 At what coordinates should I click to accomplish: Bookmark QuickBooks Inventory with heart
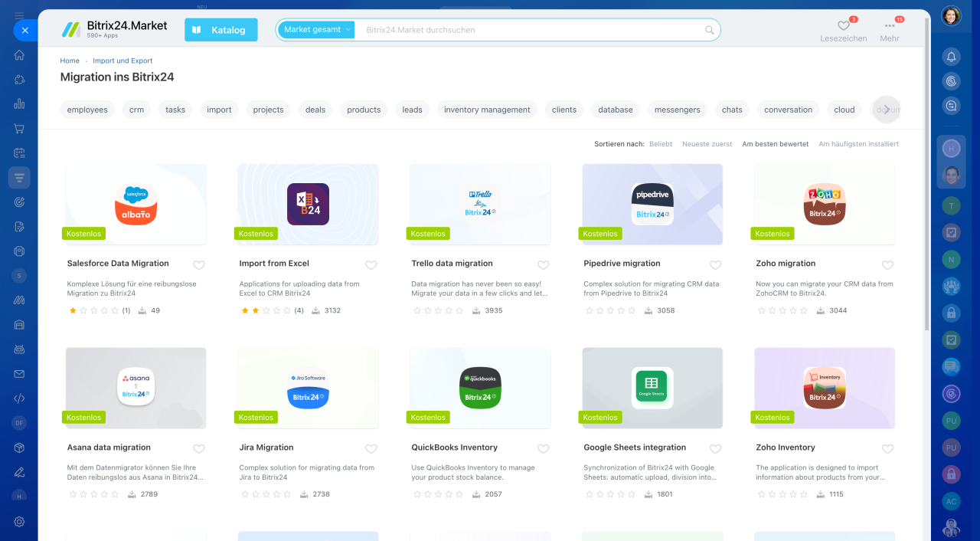point(544,449)
